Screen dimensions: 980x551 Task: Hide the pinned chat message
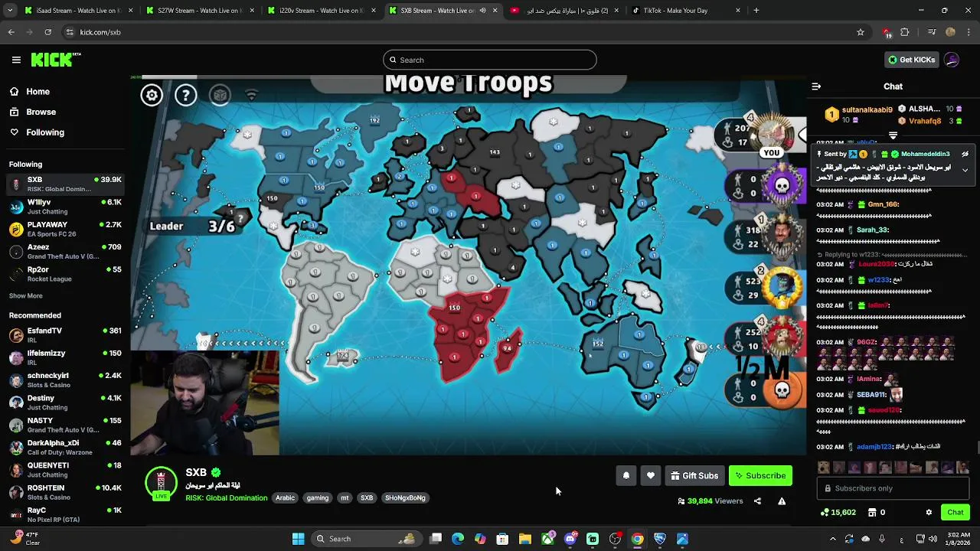click(x=965, y=154)
